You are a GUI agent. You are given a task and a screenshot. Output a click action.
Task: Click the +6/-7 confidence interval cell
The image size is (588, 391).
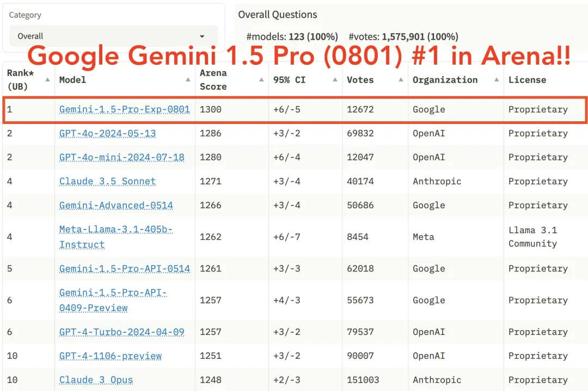click(287, 237)
